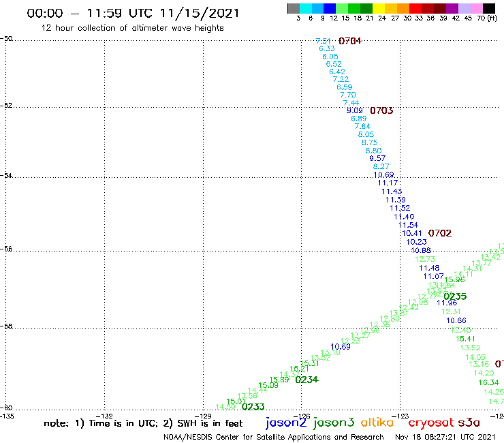Click the 0704 pass time marker
Image resolution: width=504 pixels, height=443 pixels.
(350, 41)
